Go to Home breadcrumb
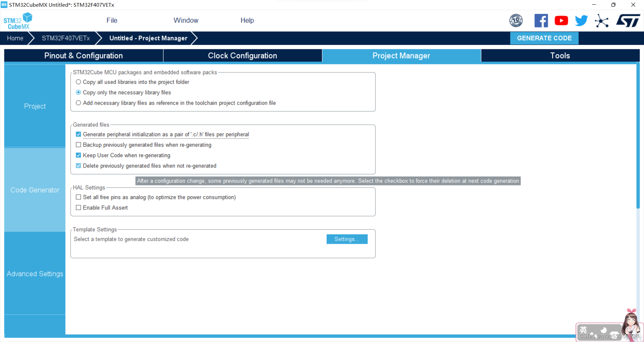Viewport: 644px width, 342px height. [15, 38]
